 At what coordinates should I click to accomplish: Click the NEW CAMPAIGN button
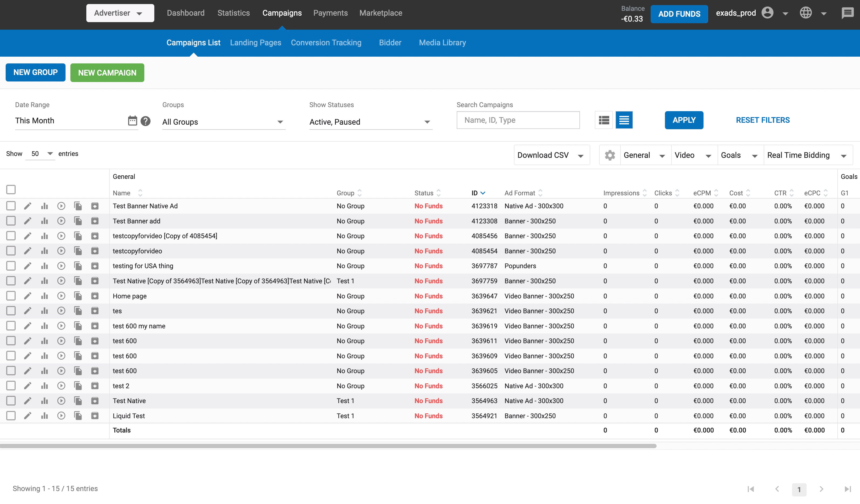pos(107,73)
